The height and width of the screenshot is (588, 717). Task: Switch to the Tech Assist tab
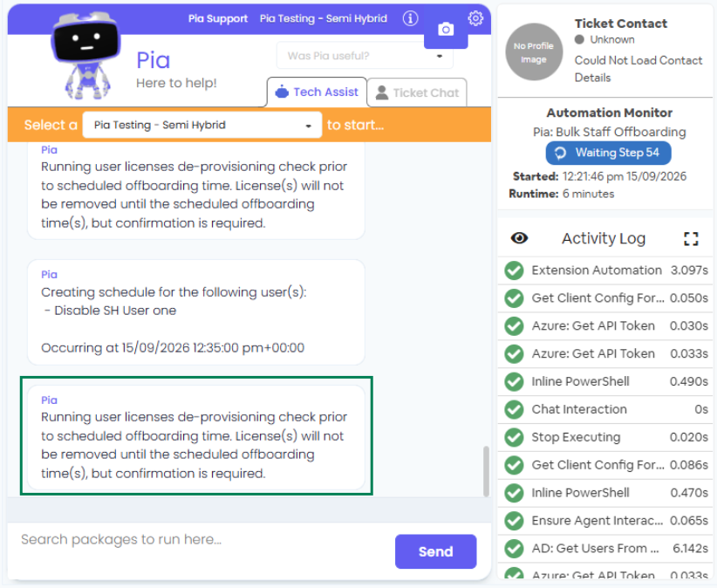pos(317,92)
